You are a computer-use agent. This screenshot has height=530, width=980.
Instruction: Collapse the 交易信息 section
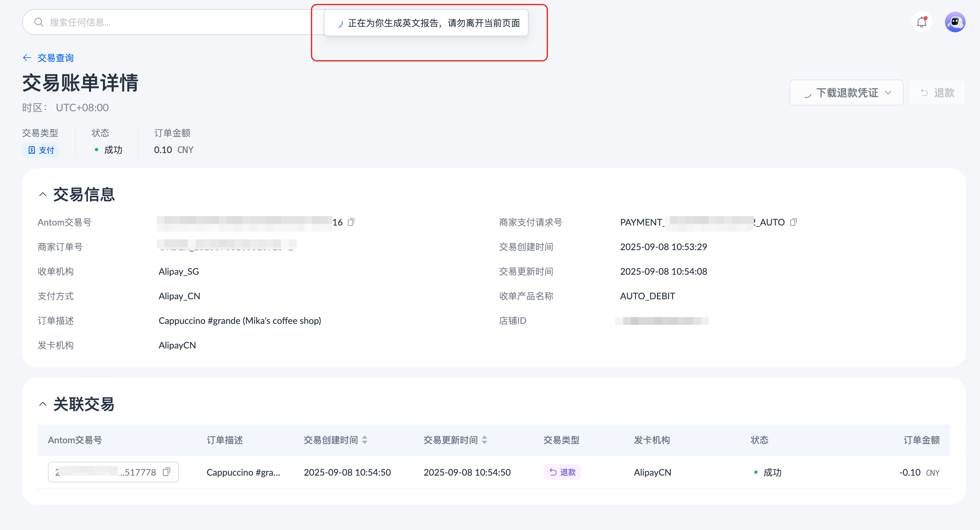click(x=43, y=195)
